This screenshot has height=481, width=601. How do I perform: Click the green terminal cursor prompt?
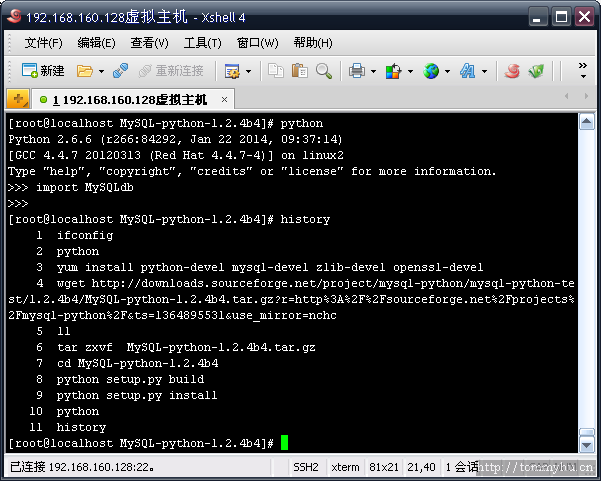pyautogui.click(x=284, y=443)
